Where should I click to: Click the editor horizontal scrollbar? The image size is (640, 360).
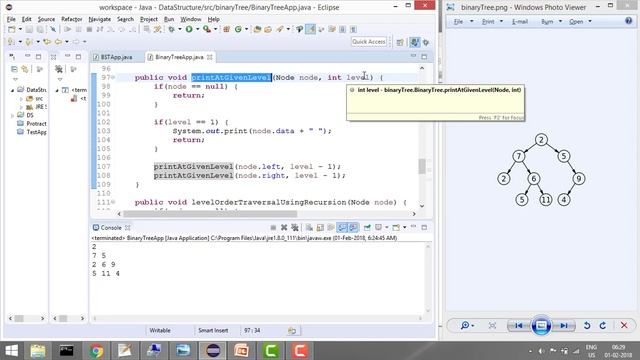point(210,214)
